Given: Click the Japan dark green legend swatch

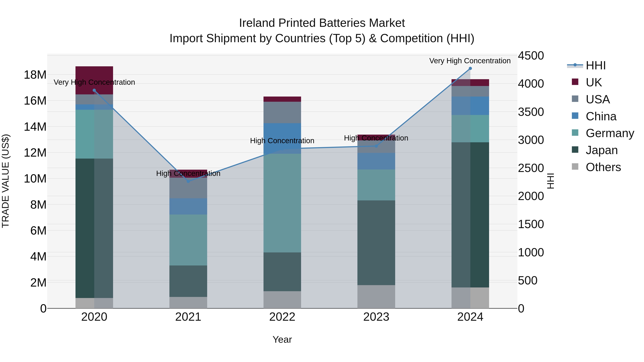Looking at the screenshot, I should pos(575,150).
